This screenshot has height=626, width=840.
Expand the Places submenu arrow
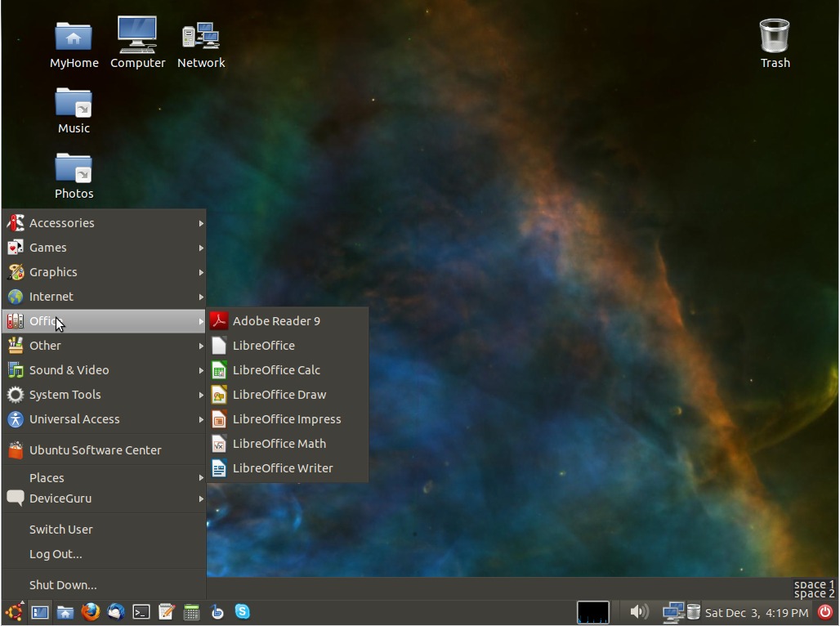201,477
